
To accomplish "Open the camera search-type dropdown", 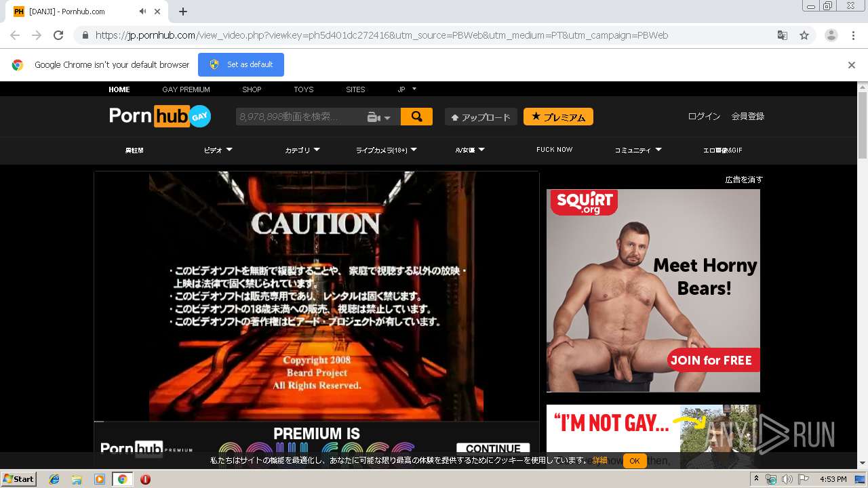I will pos(379,117).
